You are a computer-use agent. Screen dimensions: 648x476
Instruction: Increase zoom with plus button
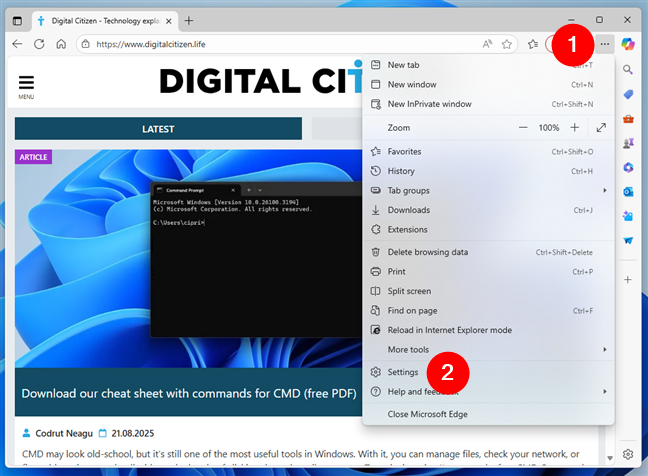(574, 128)
